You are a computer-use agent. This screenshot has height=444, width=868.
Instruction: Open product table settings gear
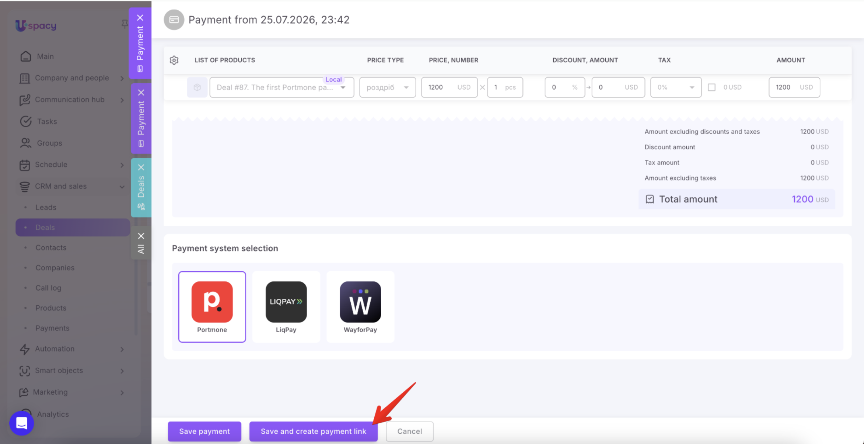(174, 60)
